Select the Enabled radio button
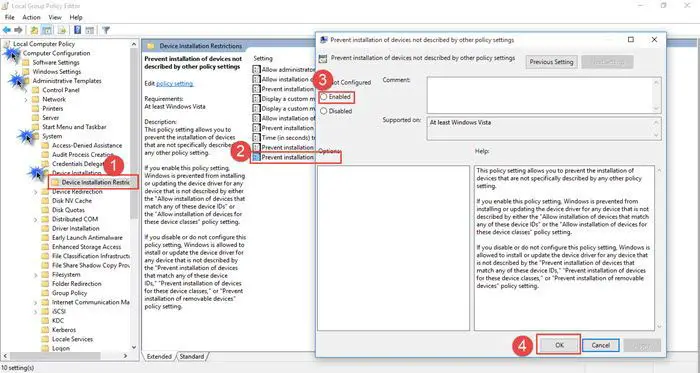Image resolution: width=700 pixels, height=373 pixels. 324,97
